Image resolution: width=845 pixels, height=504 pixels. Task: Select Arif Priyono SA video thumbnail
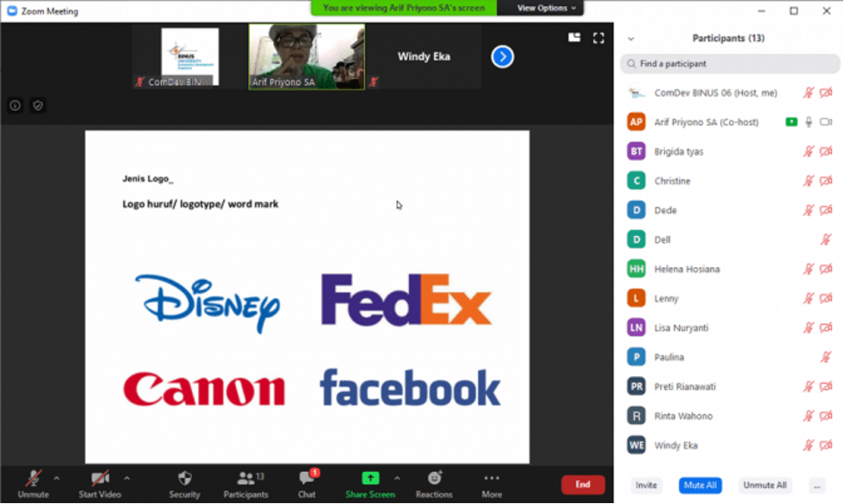pyautogui.click(x=307, y=56)
